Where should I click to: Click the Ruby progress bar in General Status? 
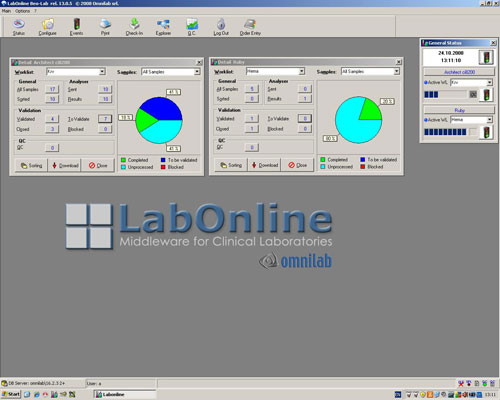click(445, 132)
